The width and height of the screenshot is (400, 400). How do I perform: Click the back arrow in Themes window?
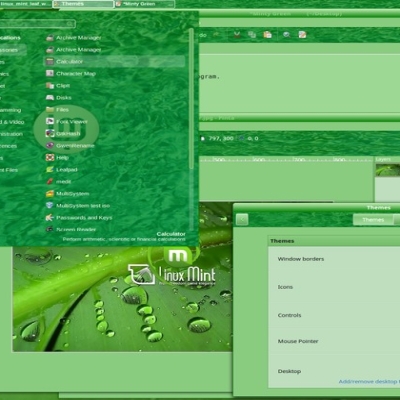point(242,219)
